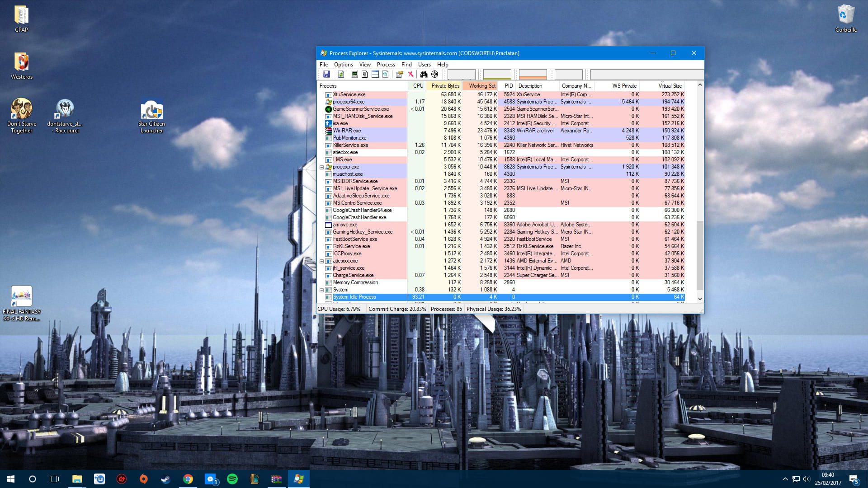Screen dimensions: 868x488
Task: Click the Physical Usage status bar entry
Action: point(494,309)
